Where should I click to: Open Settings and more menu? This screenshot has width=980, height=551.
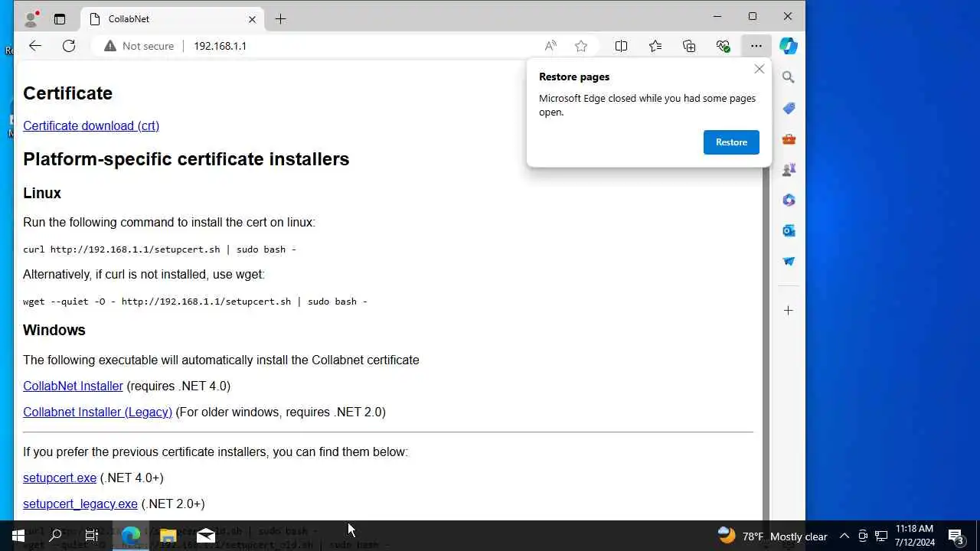tap(756, 46)
